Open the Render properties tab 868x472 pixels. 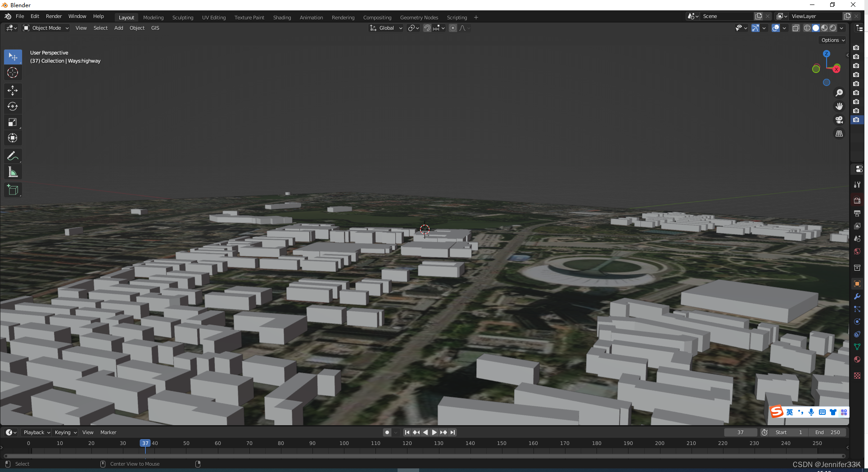coord(857,200)
